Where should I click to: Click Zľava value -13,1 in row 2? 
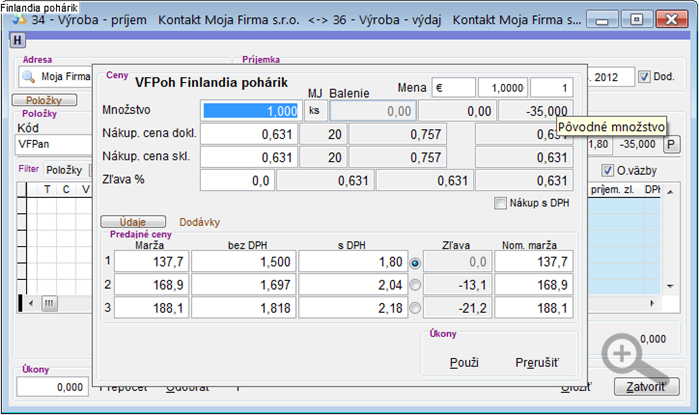[457, 284]
